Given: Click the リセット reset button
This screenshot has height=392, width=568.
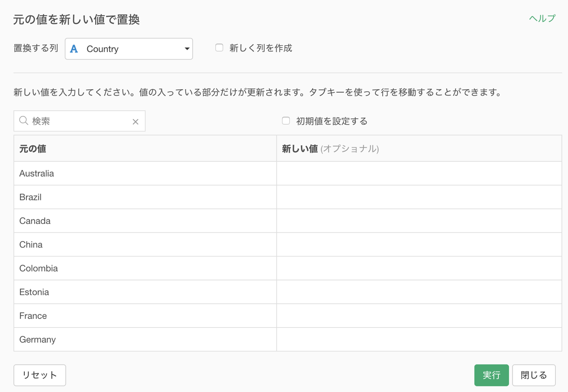Looking at the screenshot, I should pyautogui.click(x=40, y=375).
